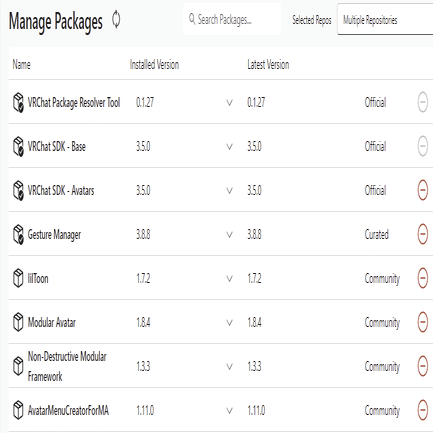Click the disabled remove button for Resolver Tool

423,102
